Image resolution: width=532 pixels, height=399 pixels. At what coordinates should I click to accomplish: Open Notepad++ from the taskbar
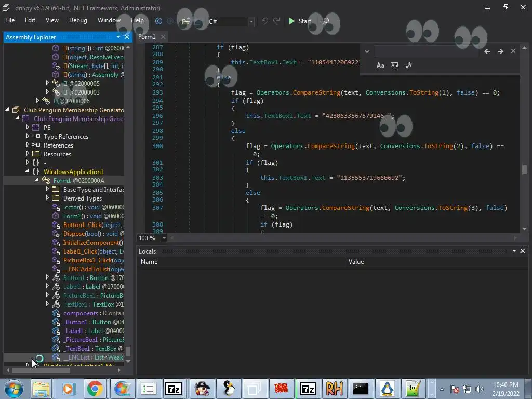click(413, 389)
